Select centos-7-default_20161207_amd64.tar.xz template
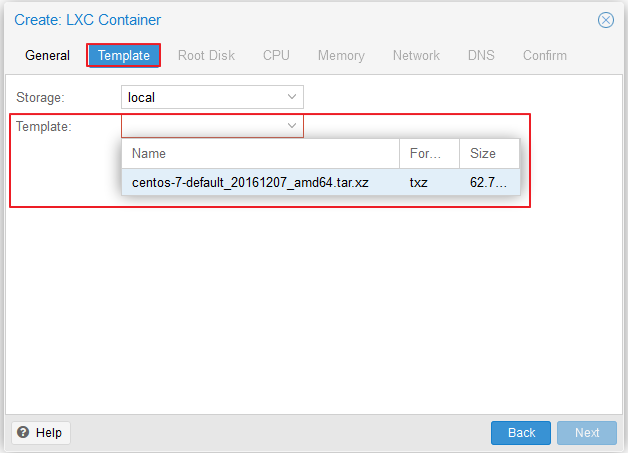This screenshot has width=628, height=453. point(321,182)
